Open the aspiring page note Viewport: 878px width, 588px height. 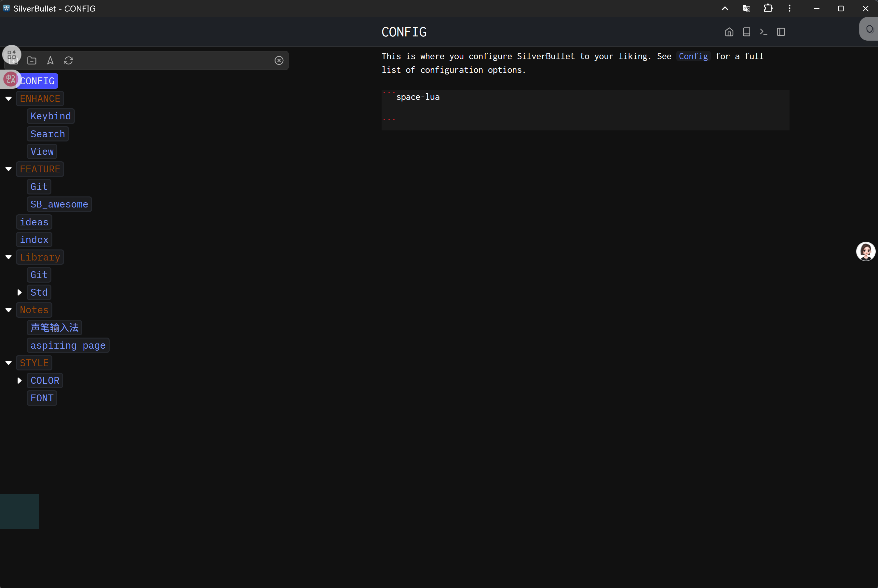pos(68,345)
